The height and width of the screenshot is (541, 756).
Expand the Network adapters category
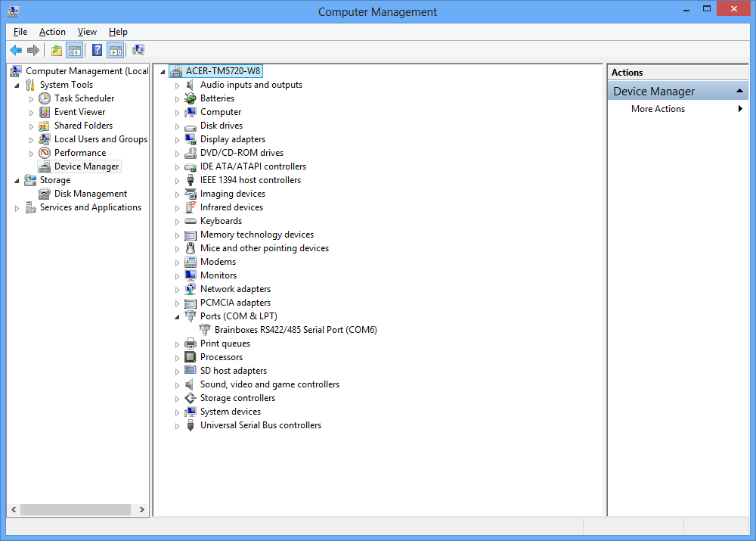pos(176,288)
